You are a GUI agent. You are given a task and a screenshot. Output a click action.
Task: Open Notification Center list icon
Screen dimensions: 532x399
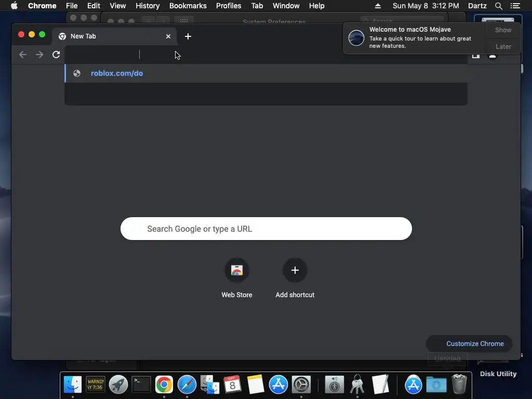click(515, 6)
